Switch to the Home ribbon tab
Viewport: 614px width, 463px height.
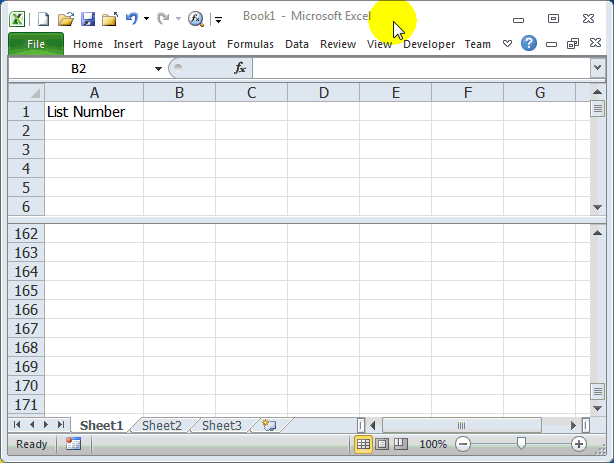tap(88, 44)
